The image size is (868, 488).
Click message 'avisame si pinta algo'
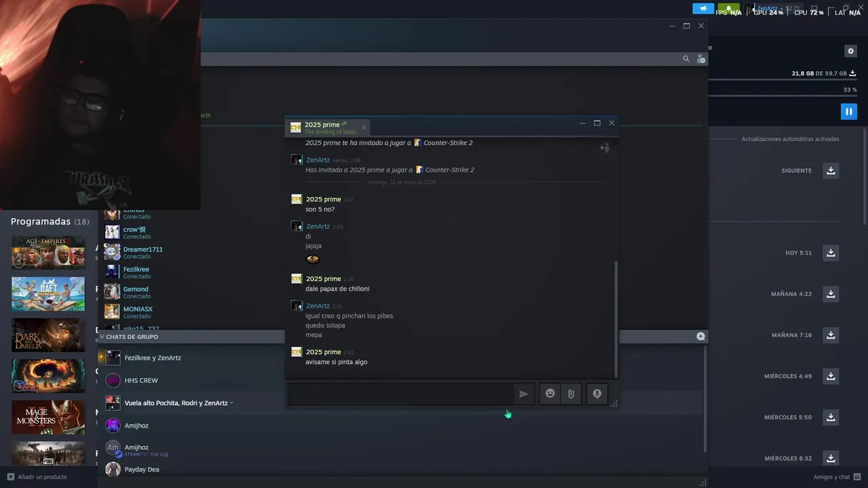pos(336,362)
